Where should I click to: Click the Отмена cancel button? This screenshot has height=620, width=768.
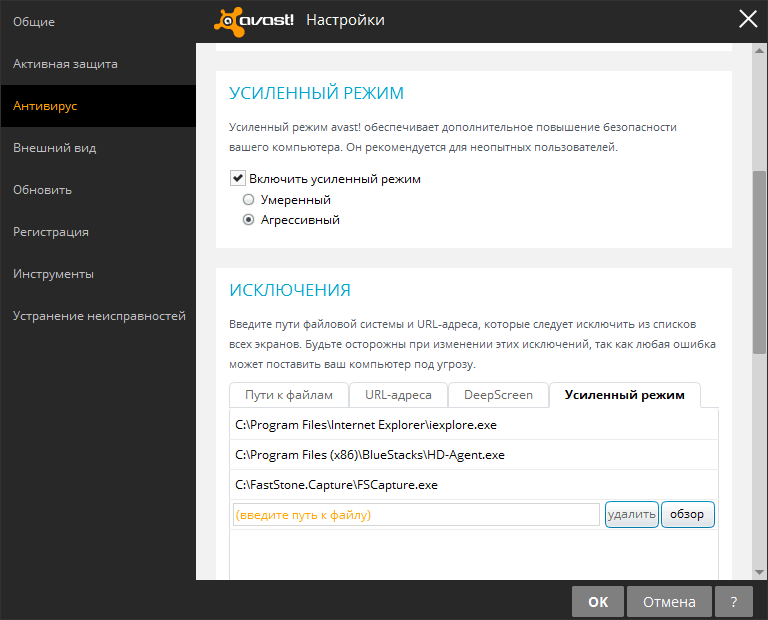click(x=669, y=601)
